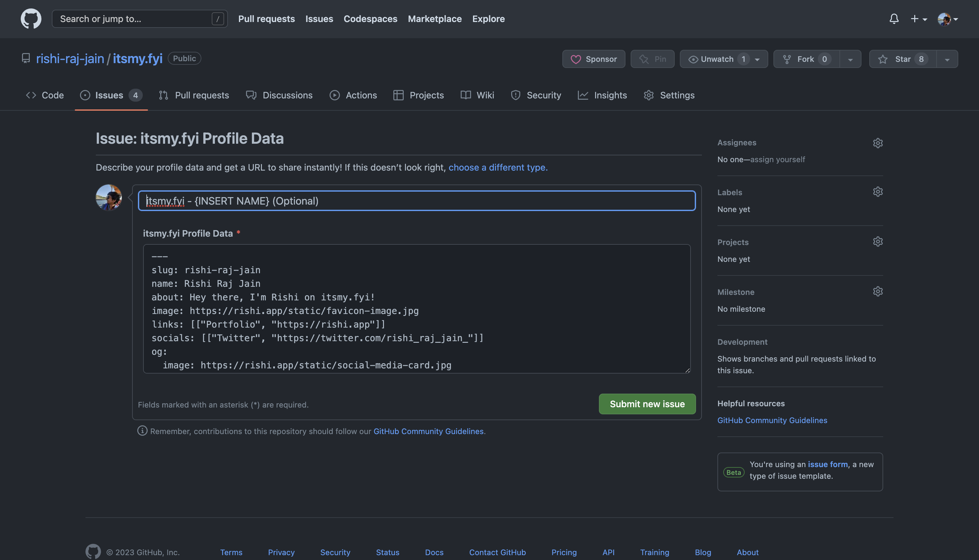
Task: Open the notifications bell
Action: 894,18
